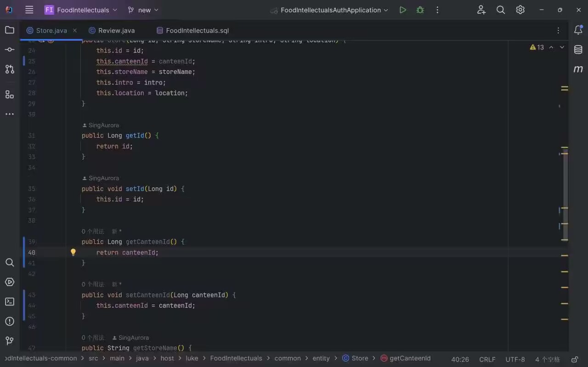Click the editor vertical scrollbar thumb

click(x=565, y=195)
